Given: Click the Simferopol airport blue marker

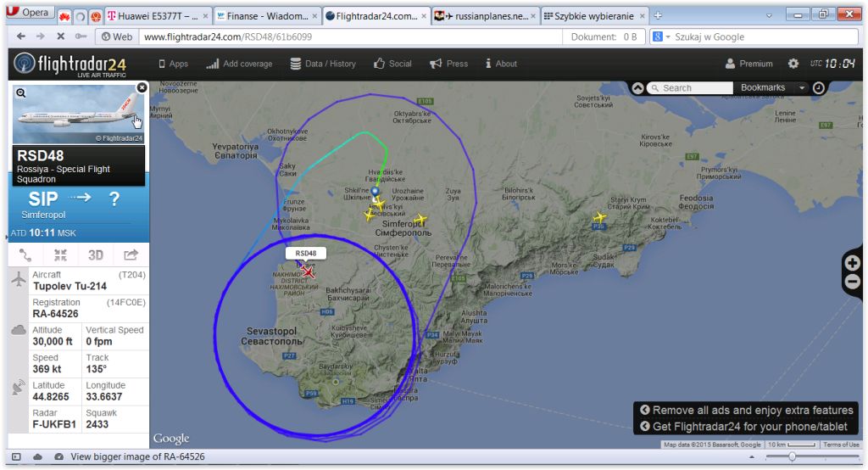Looking at the screenshot, I should 376,192.
